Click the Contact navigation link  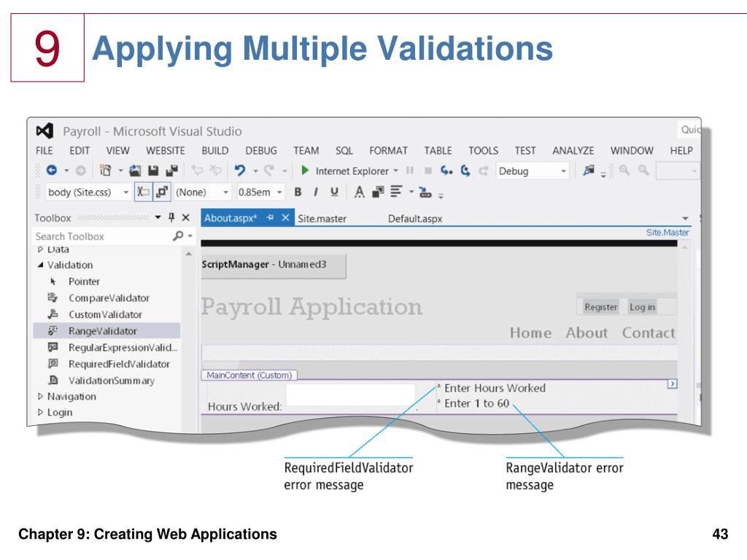click(649, 332)
